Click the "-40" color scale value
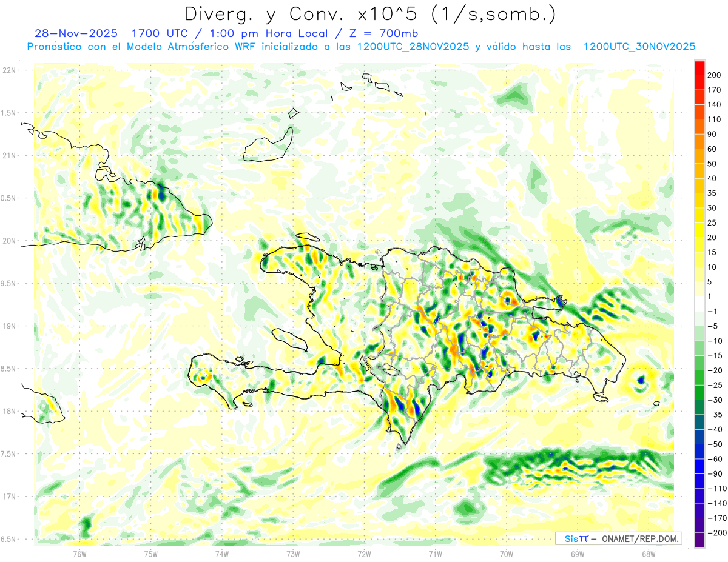Image resolution: width=728 pixels, height=562 pixels. pyautogui.click(x=715, y=429)
